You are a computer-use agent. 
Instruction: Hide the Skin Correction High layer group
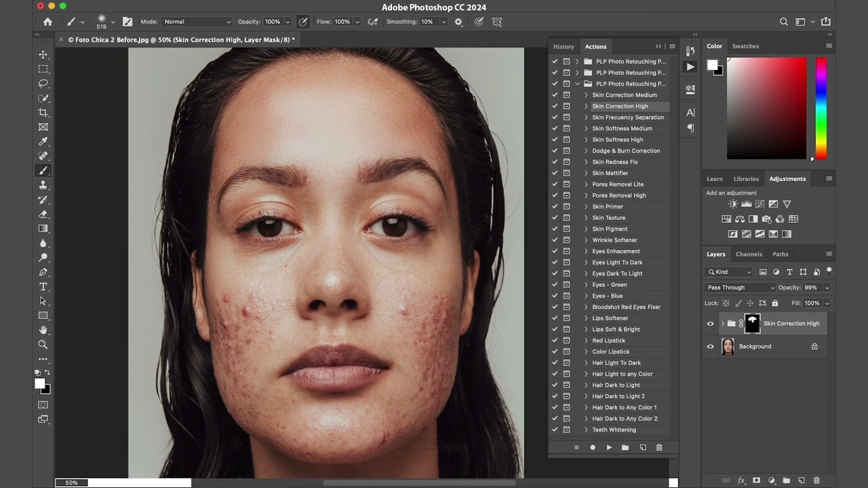[x=711, y=324]
